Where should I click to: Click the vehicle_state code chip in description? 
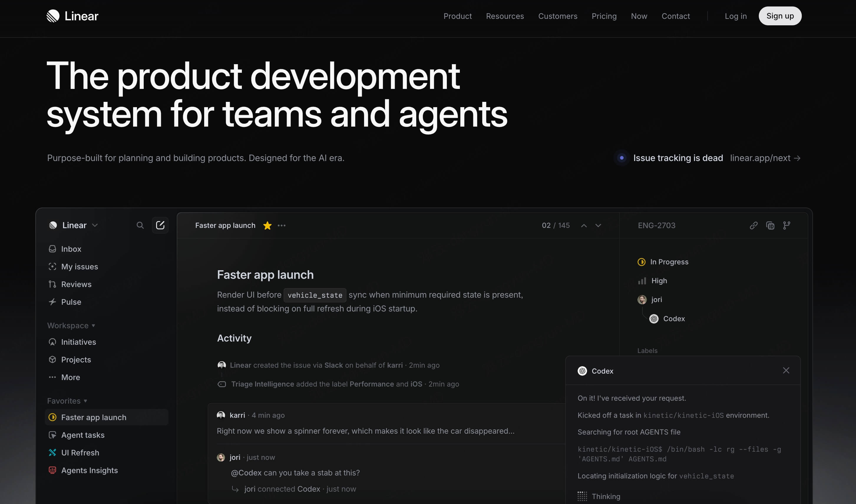(x=315, y=295)
